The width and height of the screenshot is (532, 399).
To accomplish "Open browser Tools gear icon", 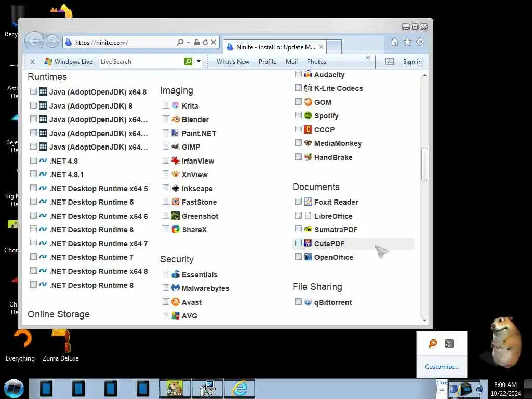I will 420,42.
